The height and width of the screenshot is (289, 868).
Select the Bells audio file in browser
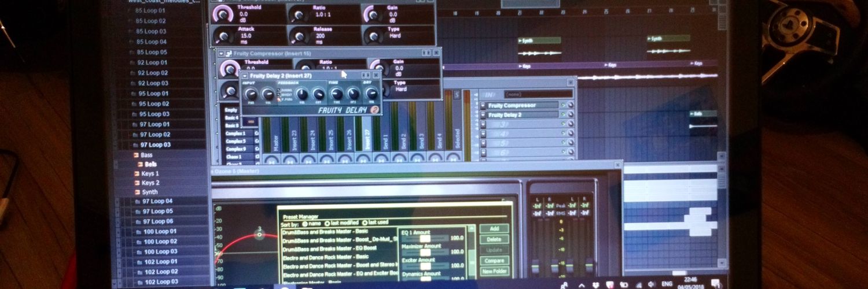point(147,164)
